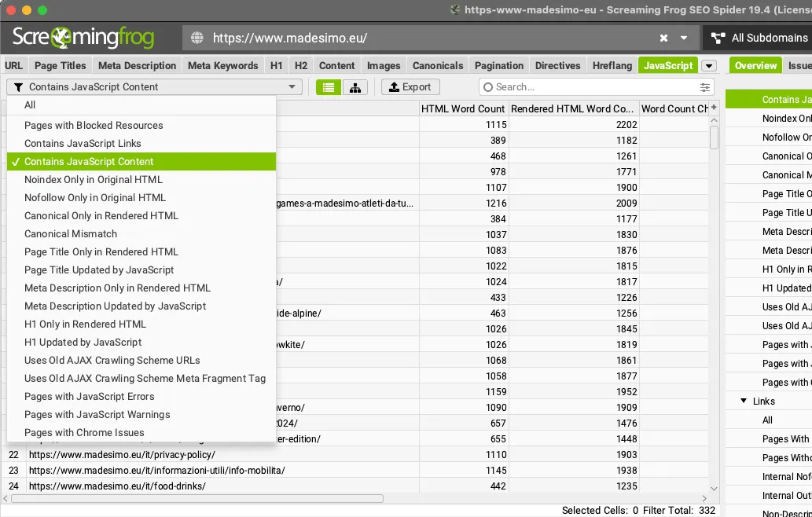Clear the URL with the X icon
Viewport: 812px width, 517px height.
663,38
